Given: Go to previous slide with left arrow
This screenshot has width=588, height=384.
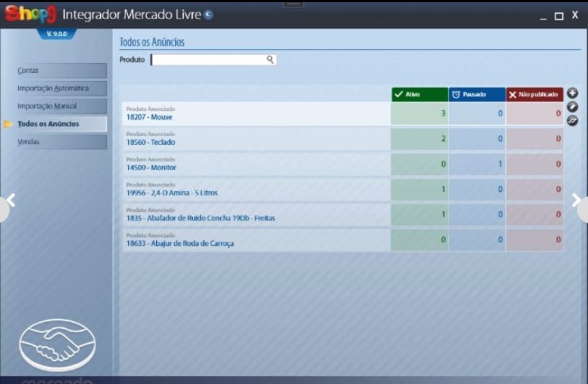Looking at the screenshot, I should point(10,200).
